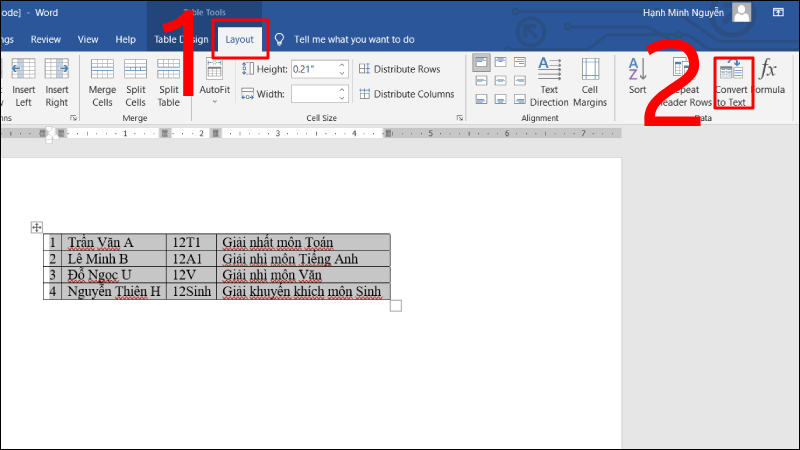Click user account Hạnh Minh Nguyễn
800x450 pixels.
(x=683, y=12)
